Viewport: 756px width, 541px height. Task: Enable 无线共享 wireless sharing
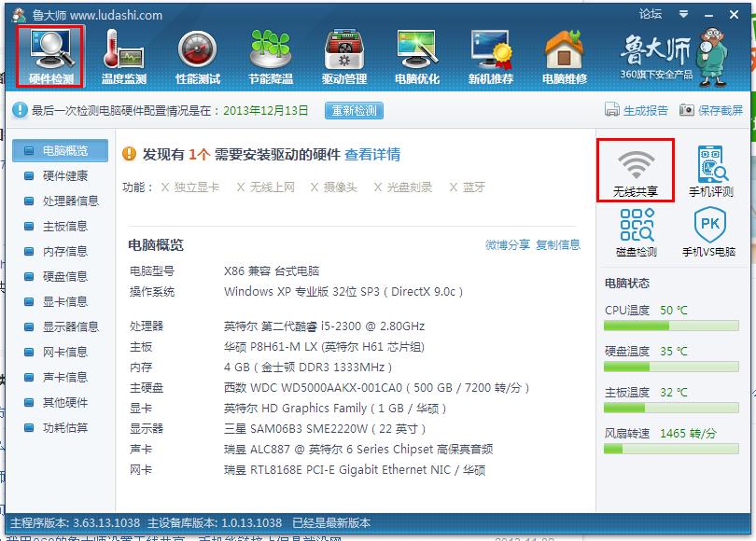637,168
